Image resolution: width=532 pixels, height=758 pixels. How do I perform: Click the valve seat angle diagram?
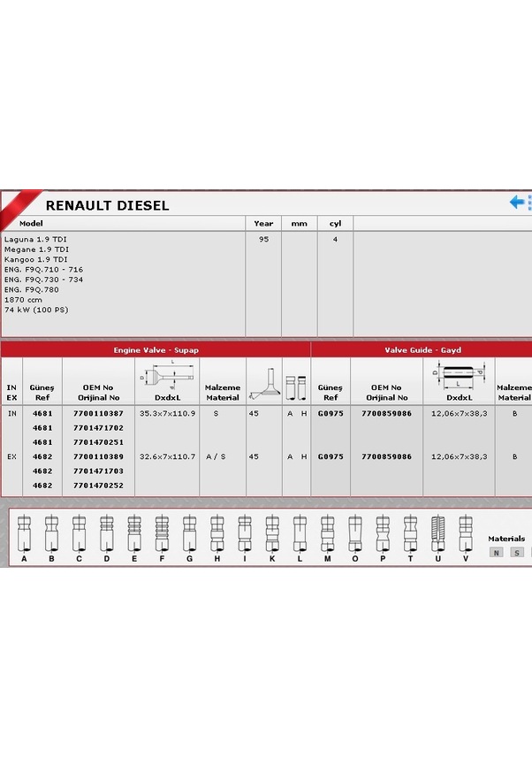(x=264, y=384)
